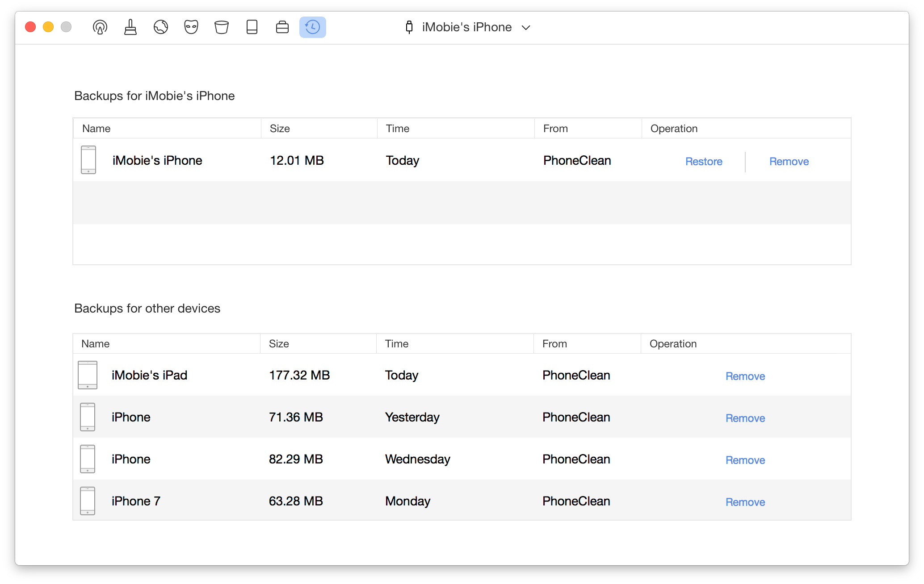Click the Backups for other devices heading

(147, 309)
